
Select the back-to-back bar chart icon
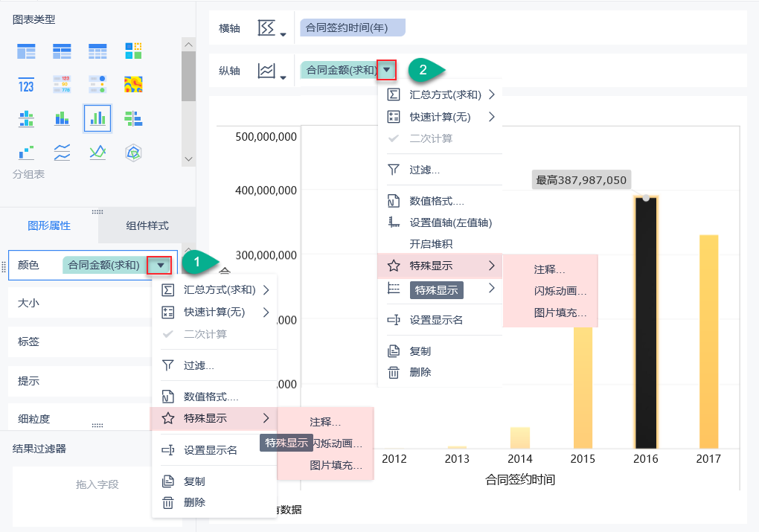(x=133, y=118)
